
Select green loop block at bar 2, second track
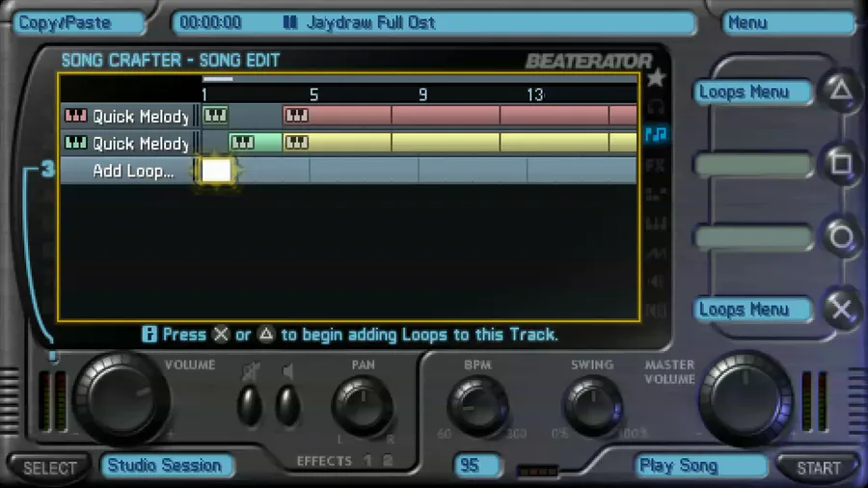(x=256, y=143)
